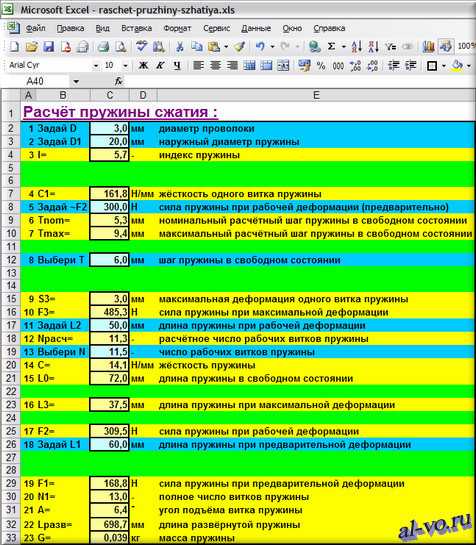Click Increase Indent icon
The width and height of the screenshot is (476, 545).
411,65
